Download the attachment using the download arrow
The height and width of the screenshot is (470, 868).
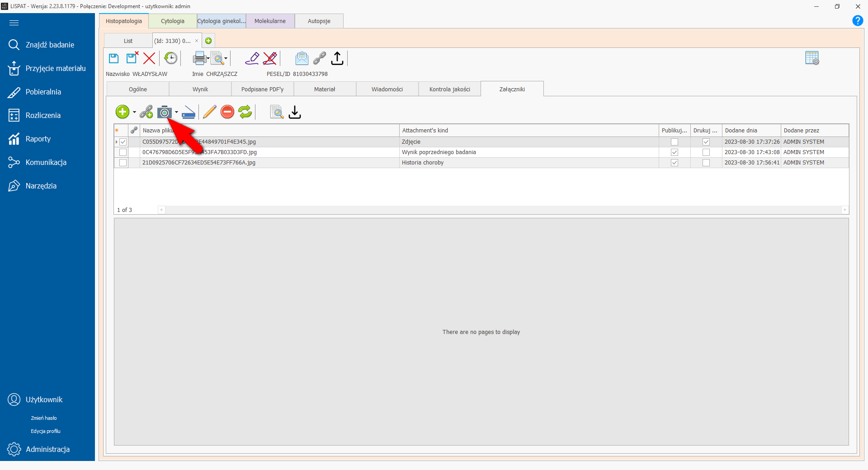point(295,112)
